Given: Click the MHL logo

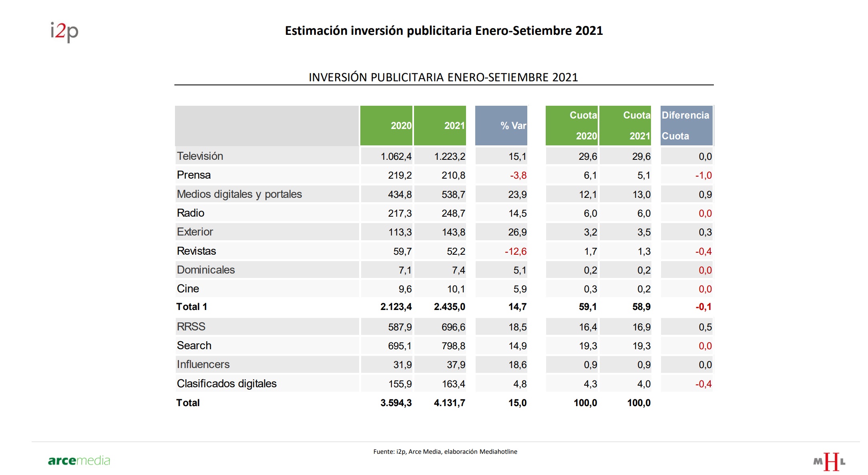Looking at the screenshot, I should click(829, 462).
